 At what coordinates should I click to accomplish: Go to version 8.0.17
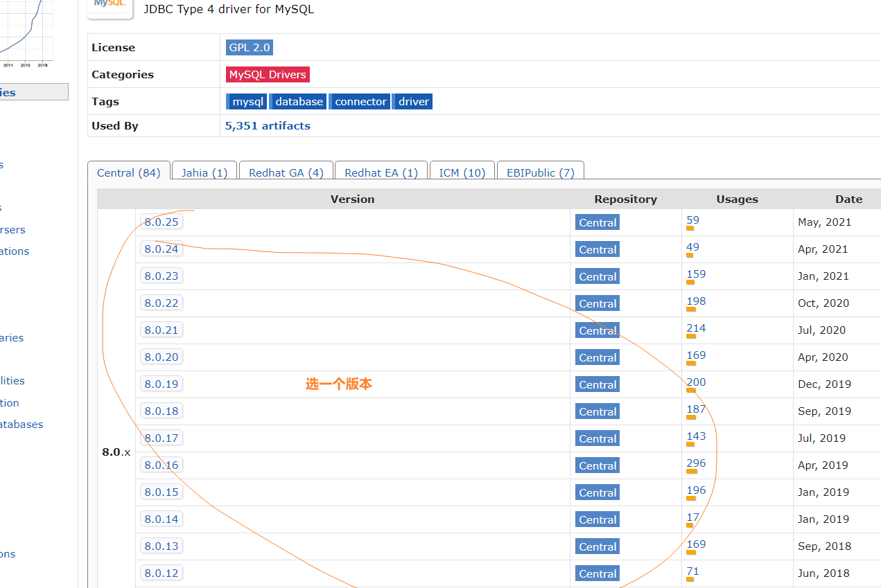(x=162, y=438)
